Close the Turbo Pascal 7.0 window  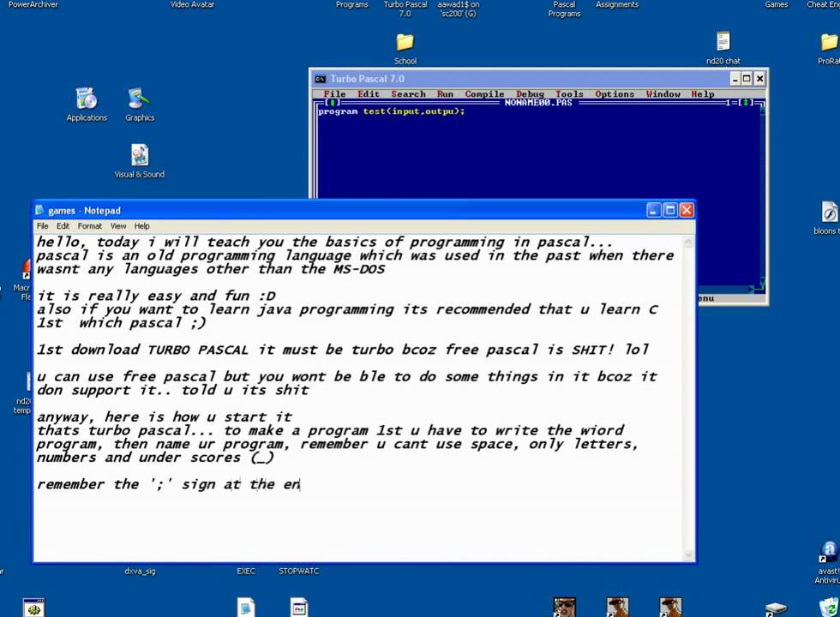tap(759, 79)
